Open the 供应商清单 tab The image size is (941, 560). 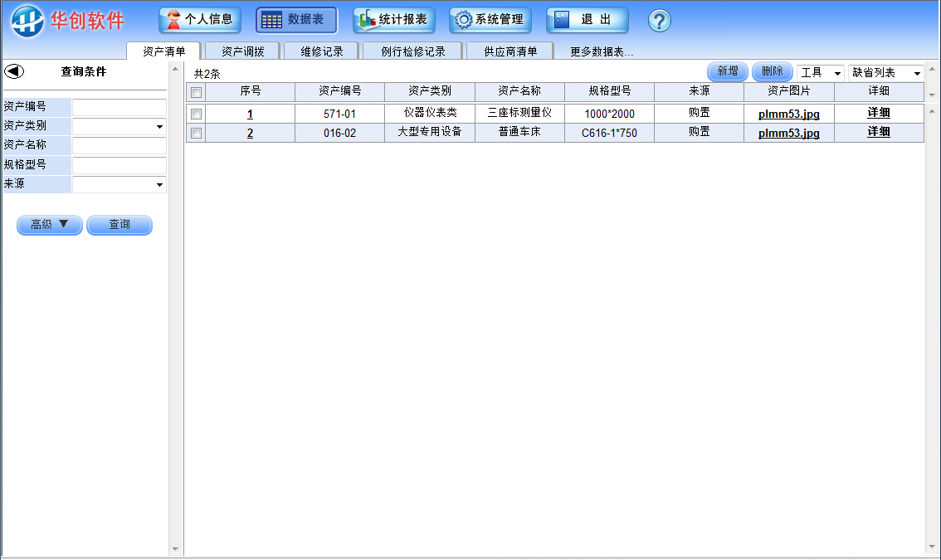click(510, 51)
